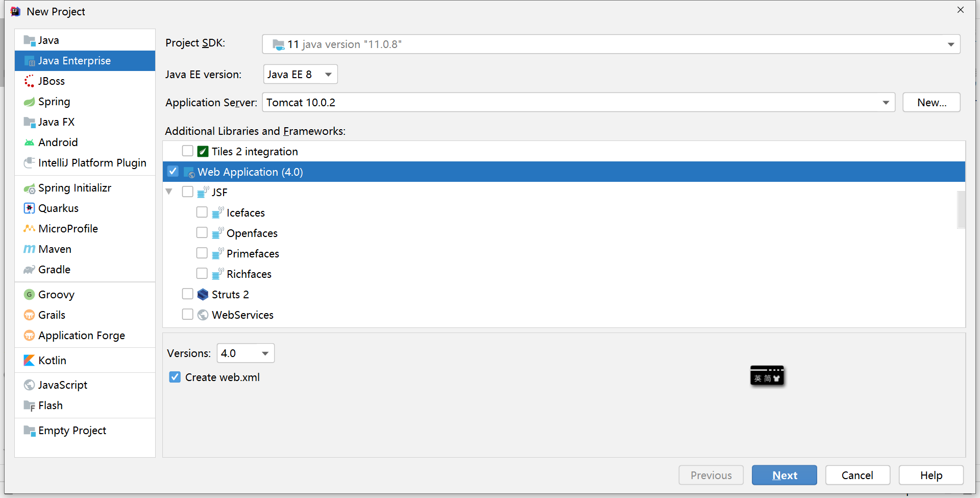Check the Richfaces checkbox
This screenshot has height=498, width=980.
(202, 274)
